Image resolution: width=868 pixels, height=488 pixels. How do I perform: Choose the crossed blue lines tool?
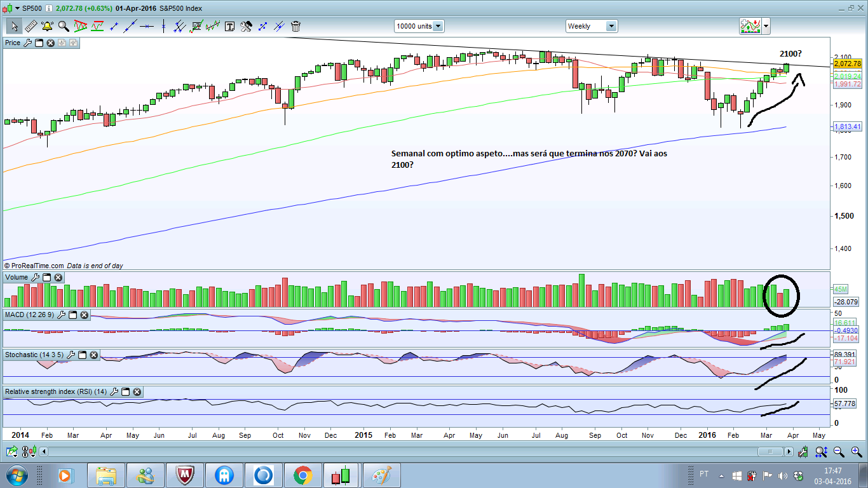(x=279, y=26)
